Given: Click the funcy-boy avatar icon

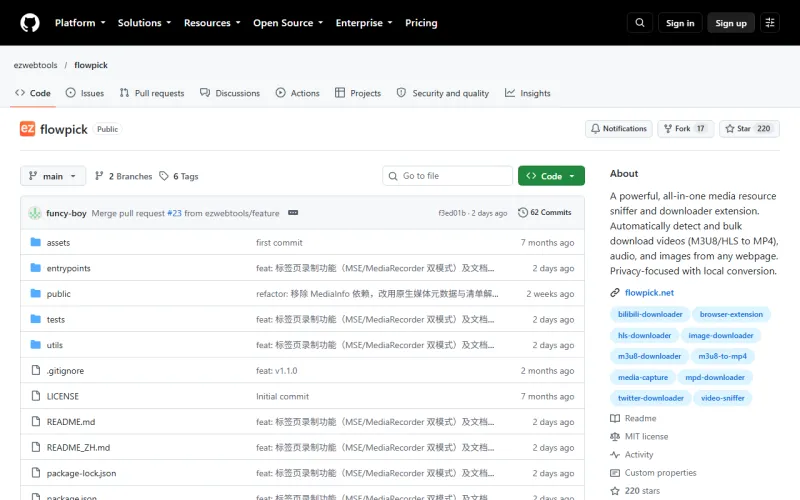Looking at the screenshot, I should click(x=35, y=213).
